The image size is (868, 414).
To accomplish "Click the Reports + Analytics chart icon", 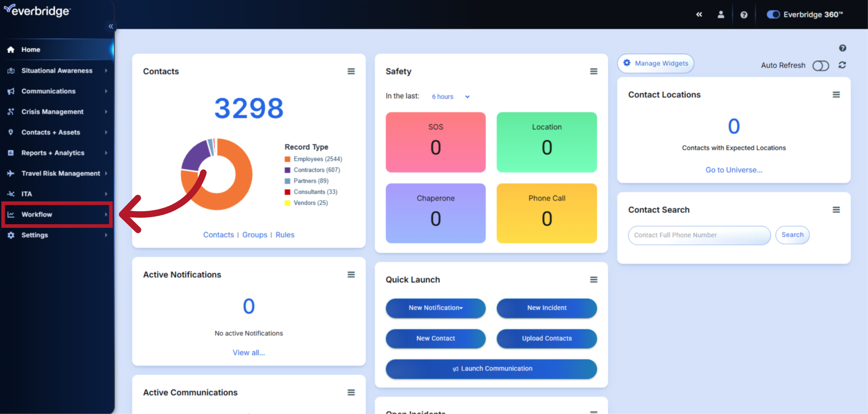I will point(10,153).
